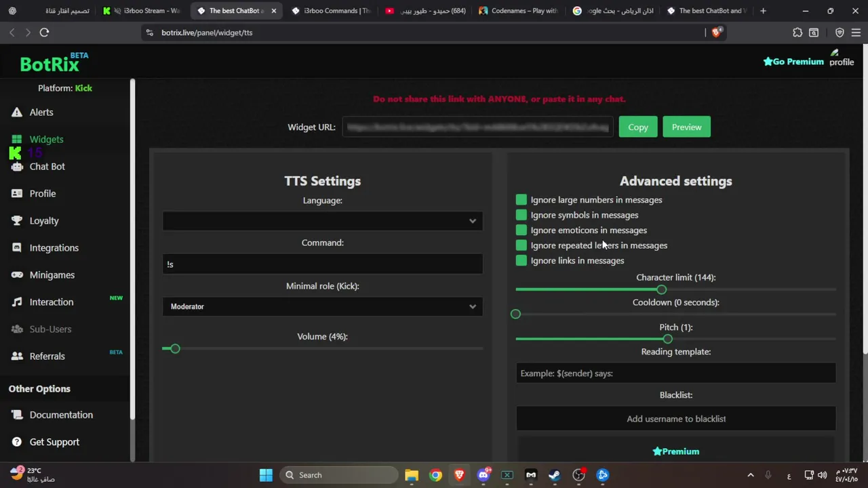868x488 pixels.
Task: Open the Windows Start menu
Action: coord(266,475)
